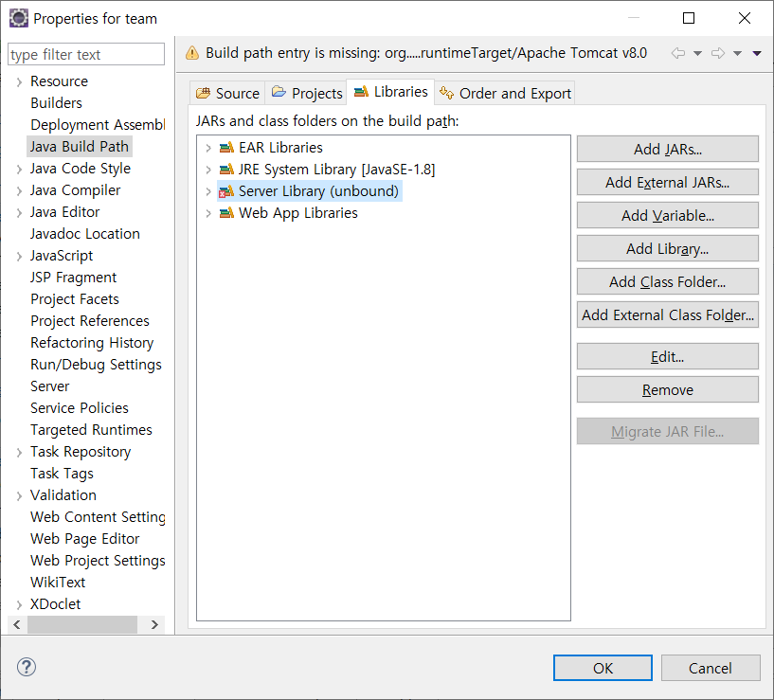This screenshot has width=774, height=700.
Task: Expand the Task Repository category
Action: click(19, 452)
